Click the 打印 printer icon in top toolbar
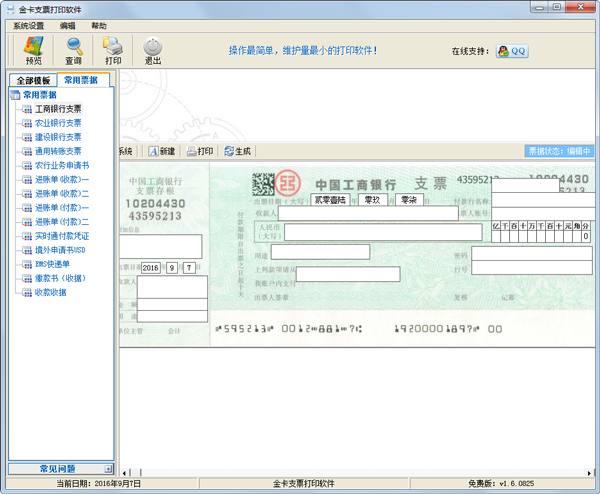Screen dimensions: 600x494 (x=113, y=50)
